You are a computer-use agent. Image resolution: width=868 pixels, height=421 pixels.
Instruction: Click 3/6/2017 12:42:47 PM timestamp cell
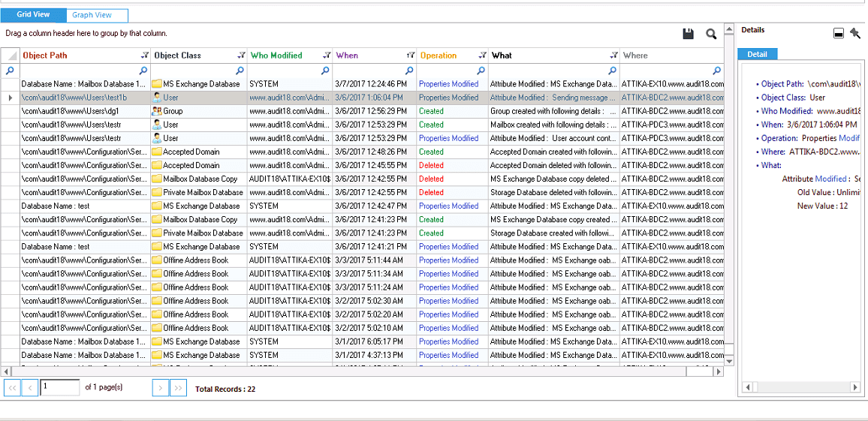tap(375, 206)
